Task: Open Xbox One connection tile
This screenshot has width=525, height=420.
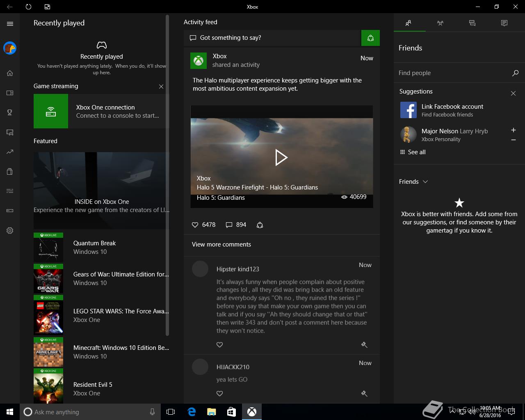Action: tap(101, 111)
